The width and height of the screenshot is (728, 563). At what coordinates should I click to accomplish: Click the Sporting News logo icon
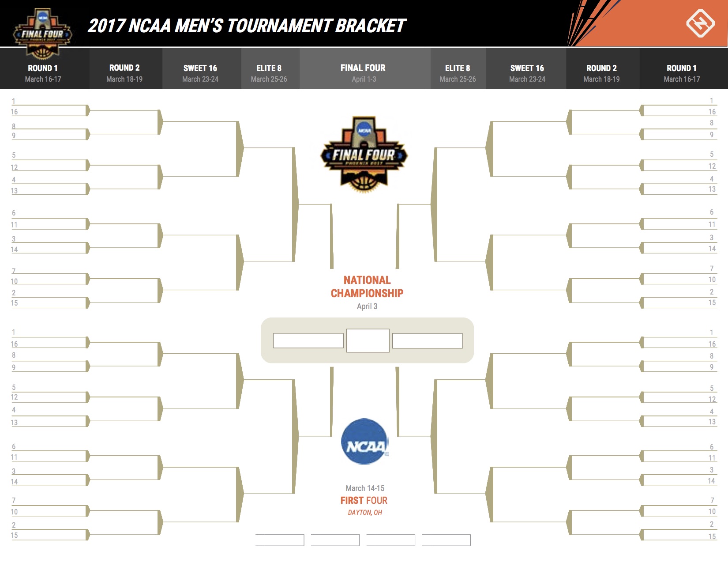point(700,23)
